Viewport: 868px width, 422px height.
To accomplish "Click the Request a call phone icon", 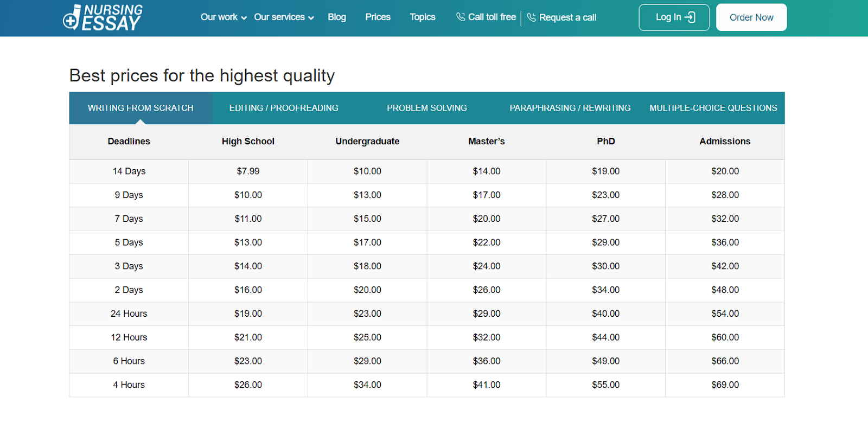I will [x=532, y=17].
